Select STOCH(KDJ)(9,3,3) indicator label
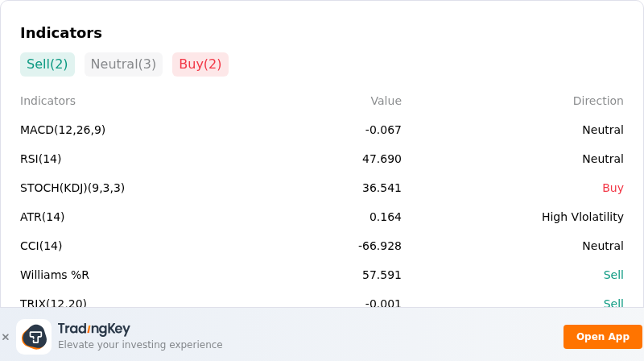The image size is (644, 361). [72, 188]
